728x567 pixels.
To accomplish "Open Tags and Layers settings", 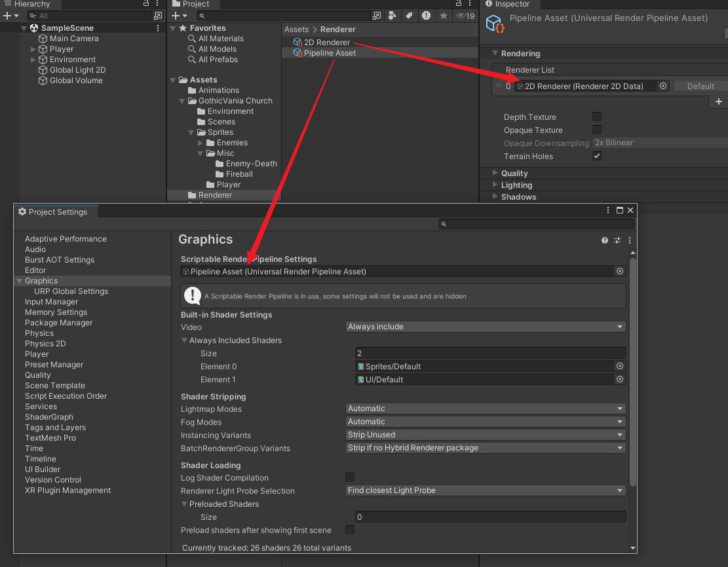I will (x=55, y=428).
